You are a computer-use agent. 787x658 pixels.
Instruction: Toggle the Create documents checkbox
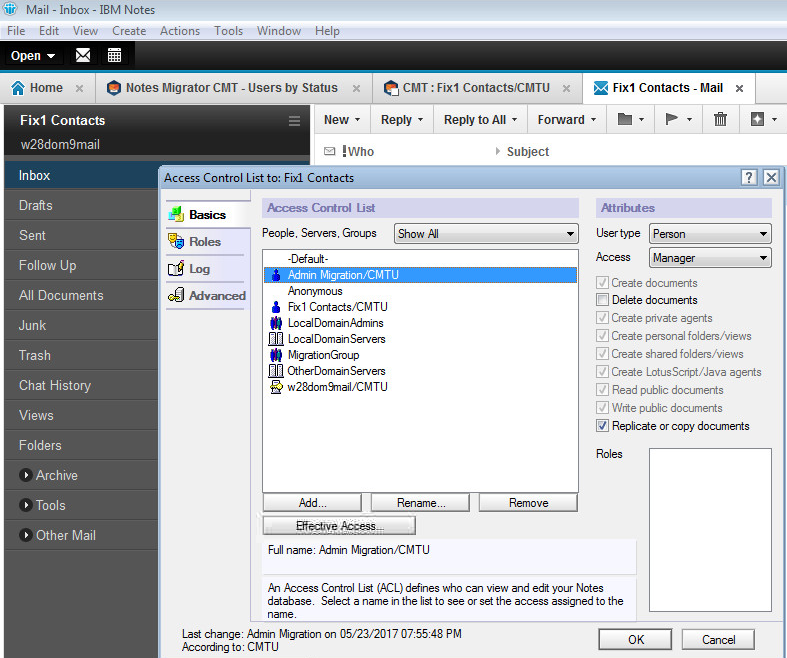click(603, 283)
